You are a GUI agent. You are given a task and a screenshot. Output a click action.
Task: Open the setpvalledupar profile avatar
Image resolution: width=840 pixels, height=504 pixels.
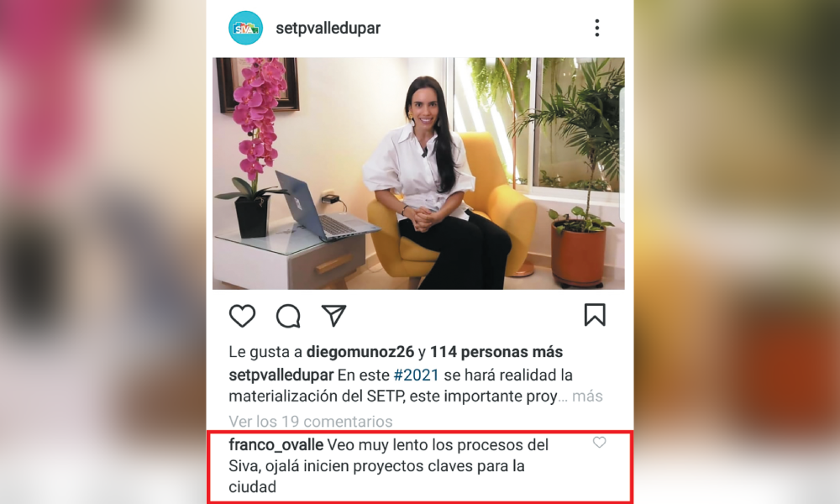246,28
